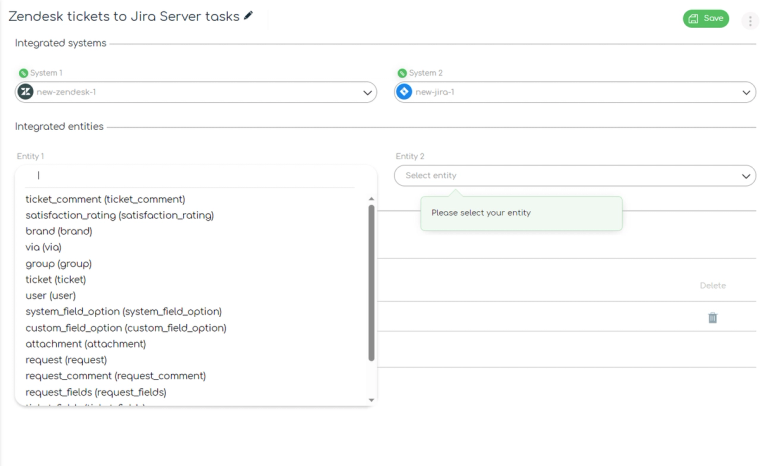Choose request_comment (request_comment) entity
This screenshot has width=760, height=466.
(115, 376)
